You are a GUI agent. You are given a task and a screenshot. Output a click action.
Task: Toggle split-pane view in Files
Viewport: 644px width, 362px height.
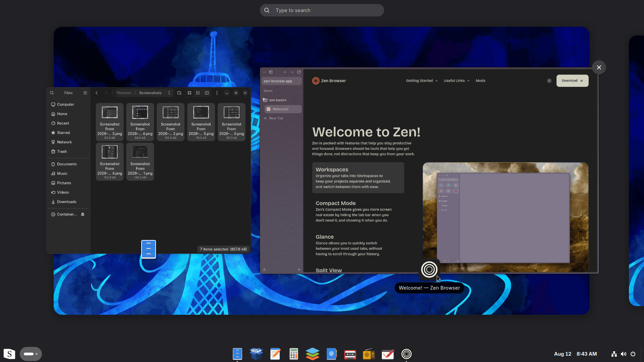point(207,93)
